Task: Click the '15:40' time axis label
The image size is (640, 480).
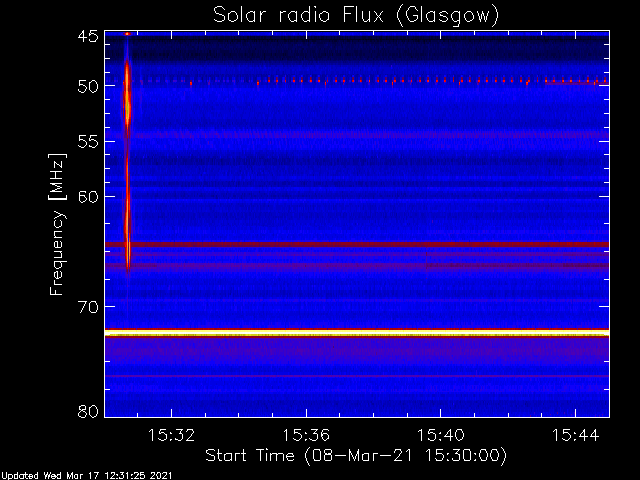Action: pyautogui.click(x=440, y=436)
